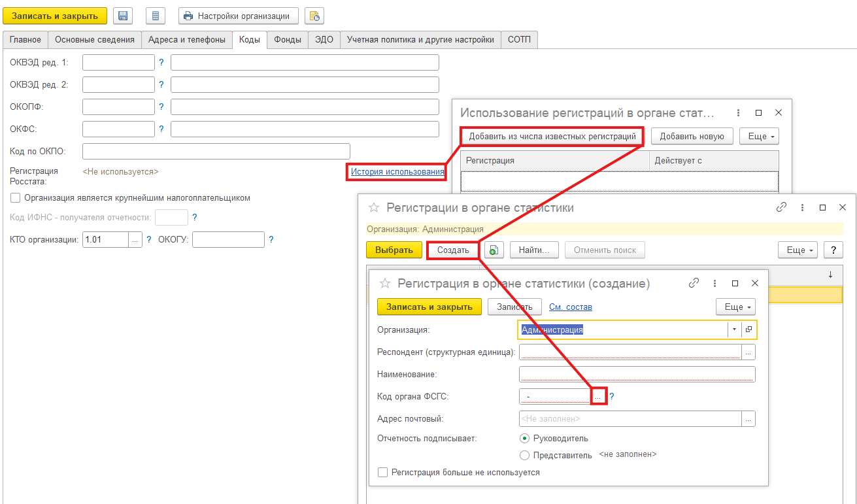Open the История использования link
The height and width of the screenshot is (504, 857).
click(x=397, y=172)
